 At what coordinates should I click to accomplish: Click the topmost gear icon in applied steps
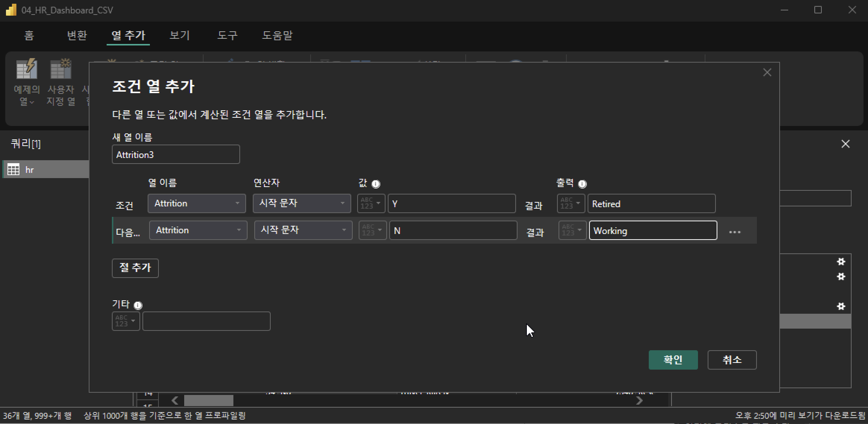point(841,262)
